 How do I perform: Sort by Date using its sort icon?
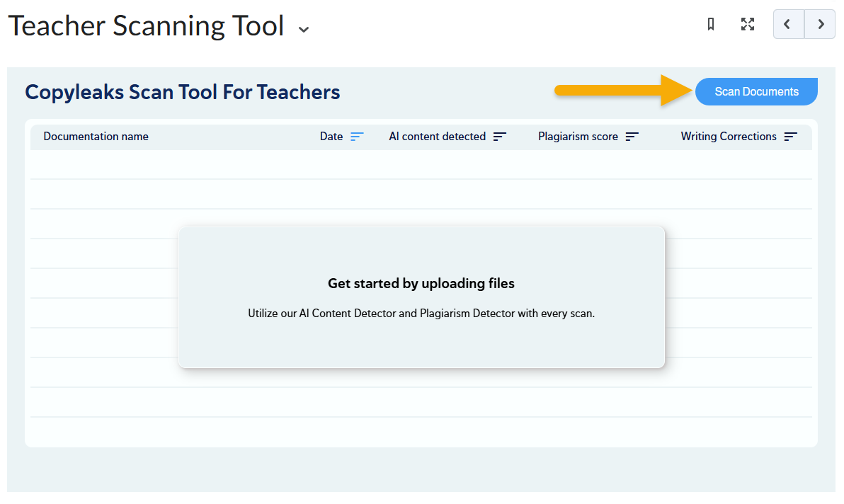tap(357, 137)
